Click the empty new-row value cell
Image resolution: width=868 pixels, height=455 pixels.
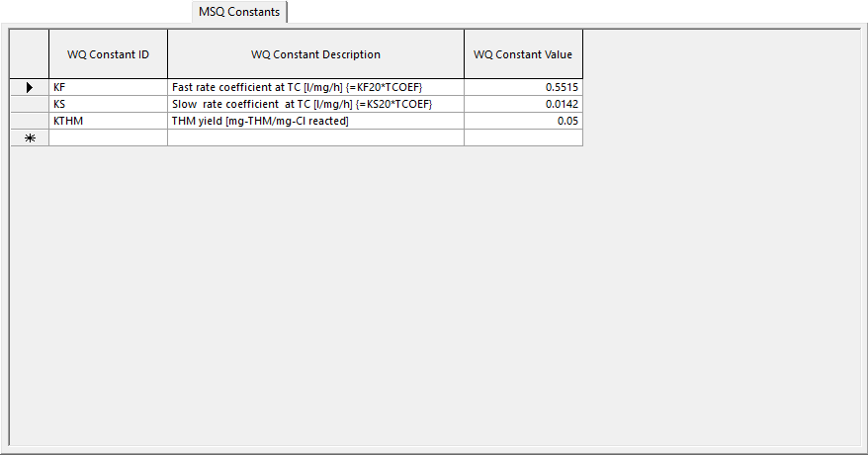point(522,138)
